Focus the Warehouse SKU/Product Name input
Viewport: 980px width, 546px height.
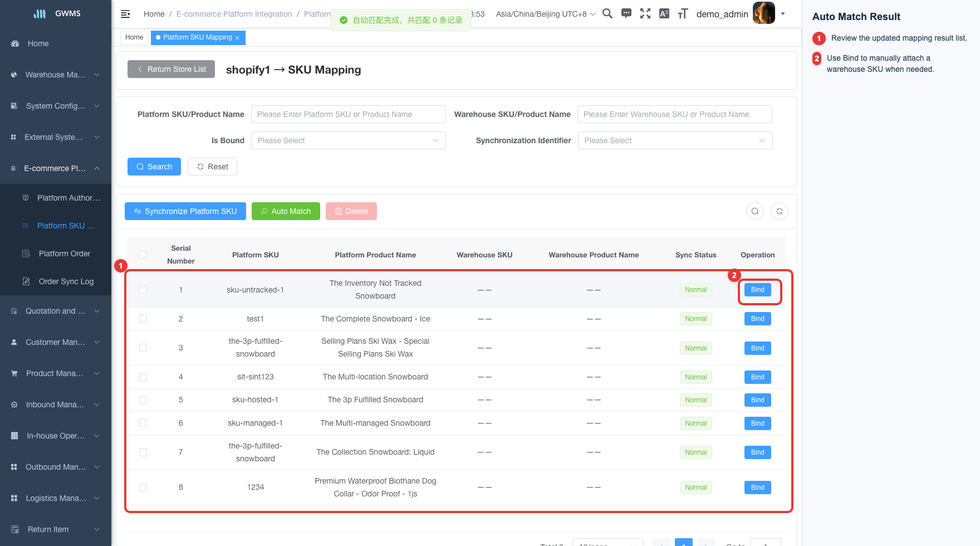(675, 114)
